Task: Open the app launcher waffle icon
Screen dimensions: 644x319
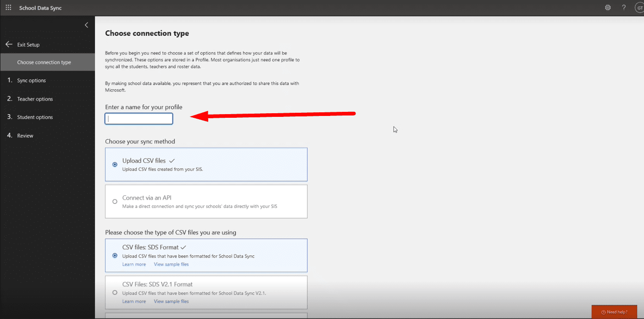Action: point(8,8)
